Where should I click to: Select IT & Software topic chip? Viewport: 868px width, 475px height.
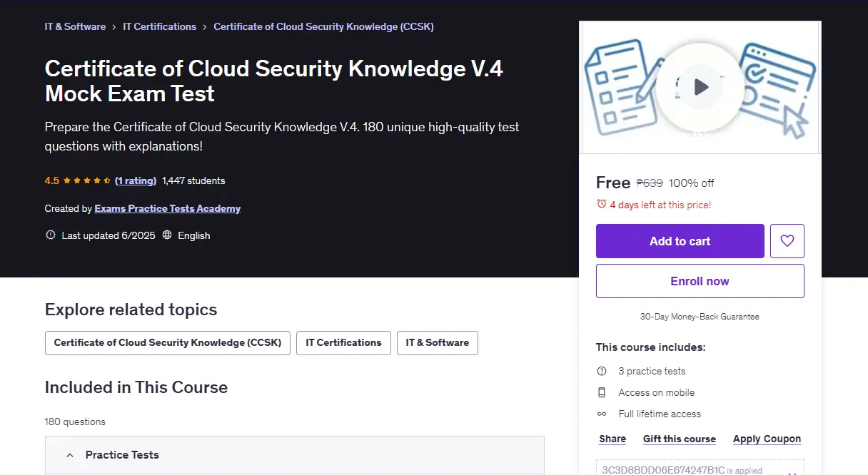[438, 342]
